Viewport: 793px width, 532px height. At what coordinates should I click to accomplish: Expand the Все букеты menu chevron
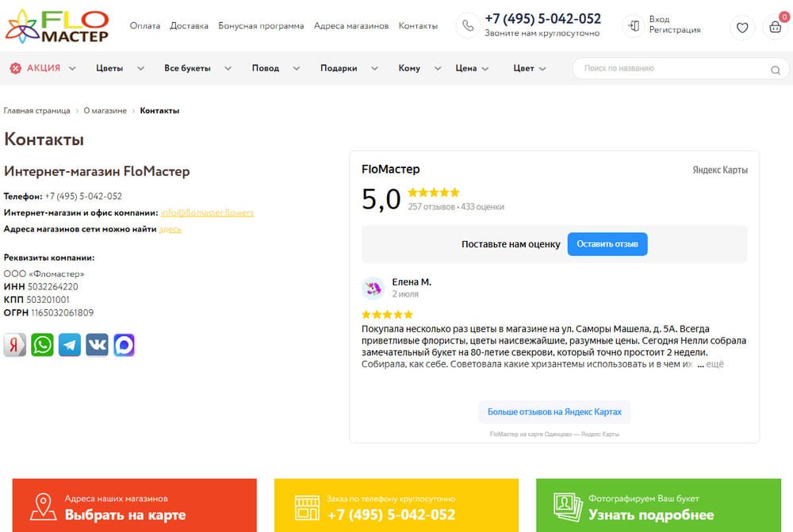point(228,68)
